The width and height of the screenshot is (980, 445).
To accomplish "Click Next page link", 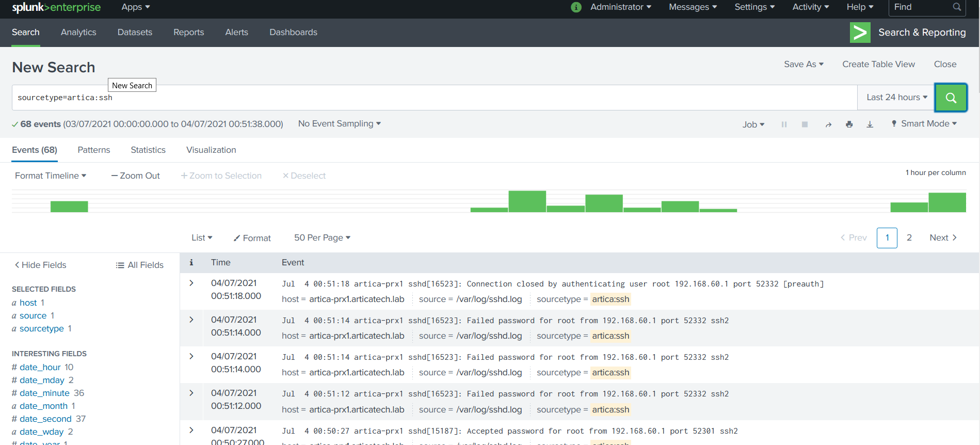I will coord(943,238).
